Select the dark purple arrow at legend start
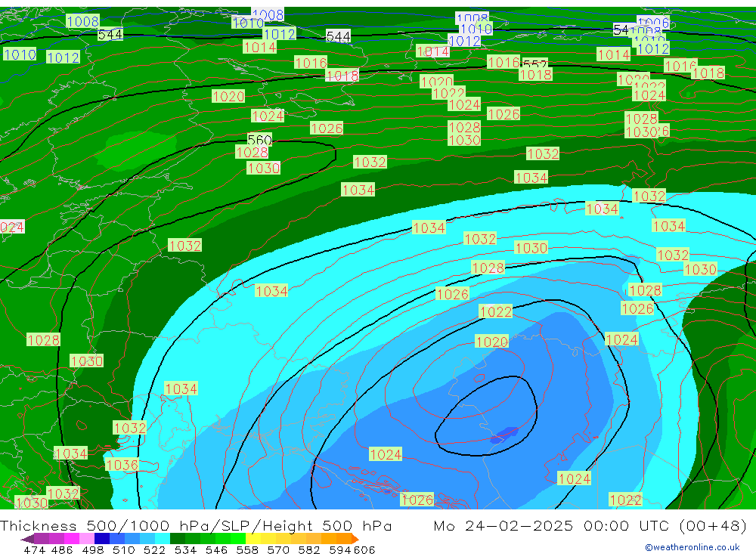The height and width of the screenshot is (554, 756). point(27,539)
